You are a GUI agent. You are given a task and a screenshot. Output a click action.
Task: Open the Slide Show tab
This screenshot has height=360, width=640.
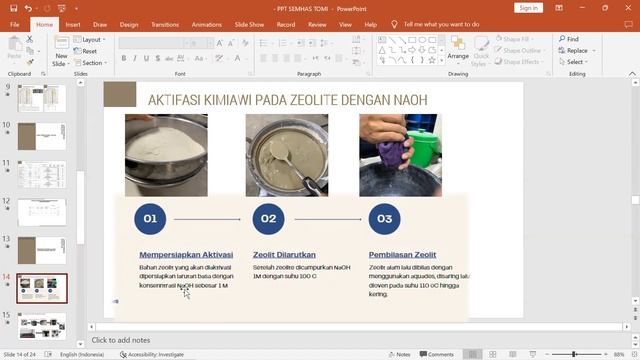pos(249,24)
